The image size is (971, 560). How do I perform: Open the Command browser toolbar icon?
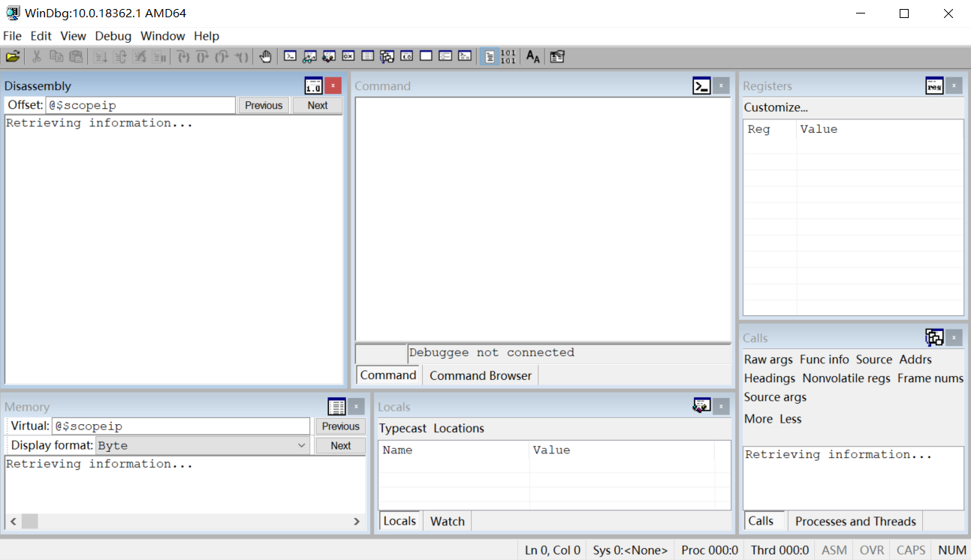pos(465,56)
